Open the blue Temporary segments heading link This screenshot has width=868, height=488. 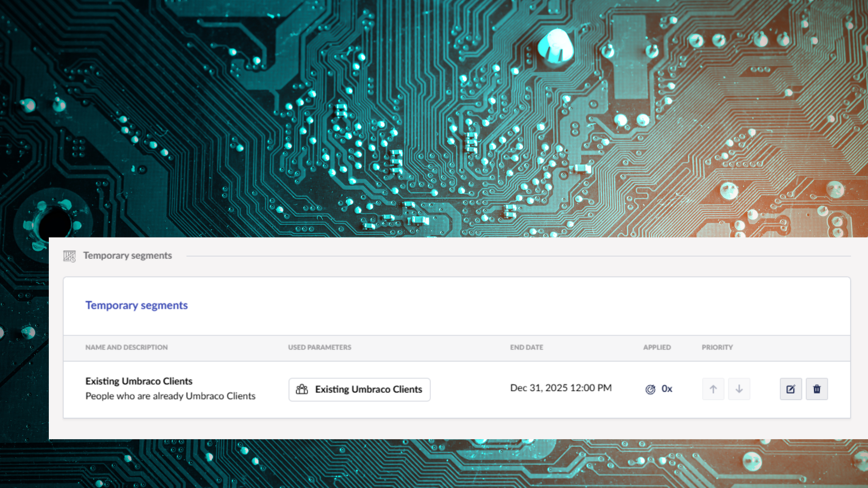pyautogui.click(x=137, y=305)
